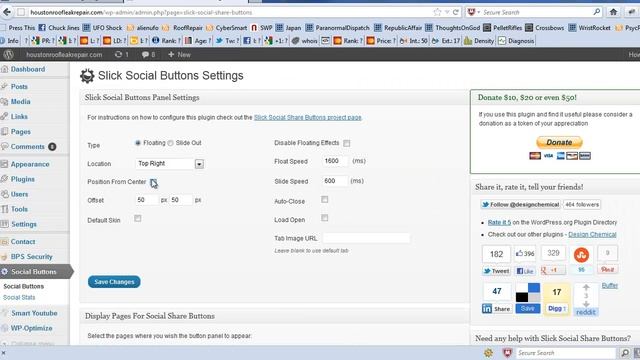Click the PayPal Donate button
640x360 pixels.
pos(559,142)
